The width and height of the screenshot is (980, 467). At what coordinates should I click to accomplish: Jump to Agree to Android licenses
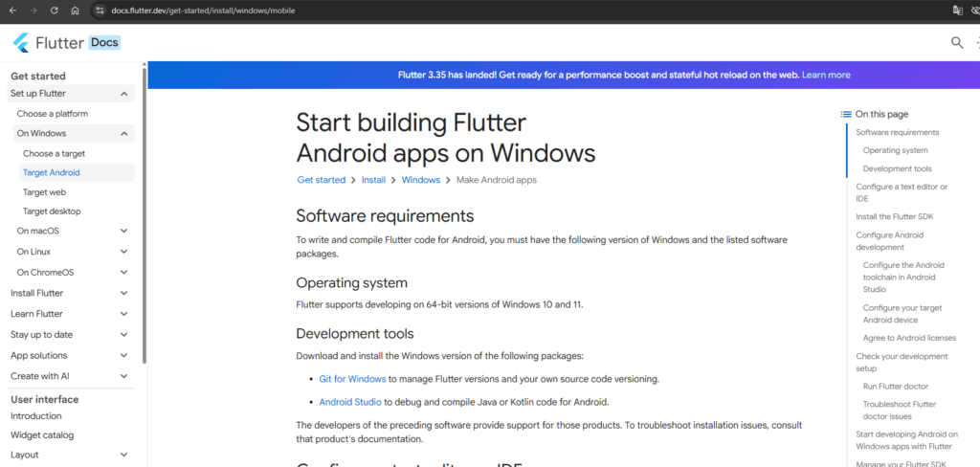(909, 338)
